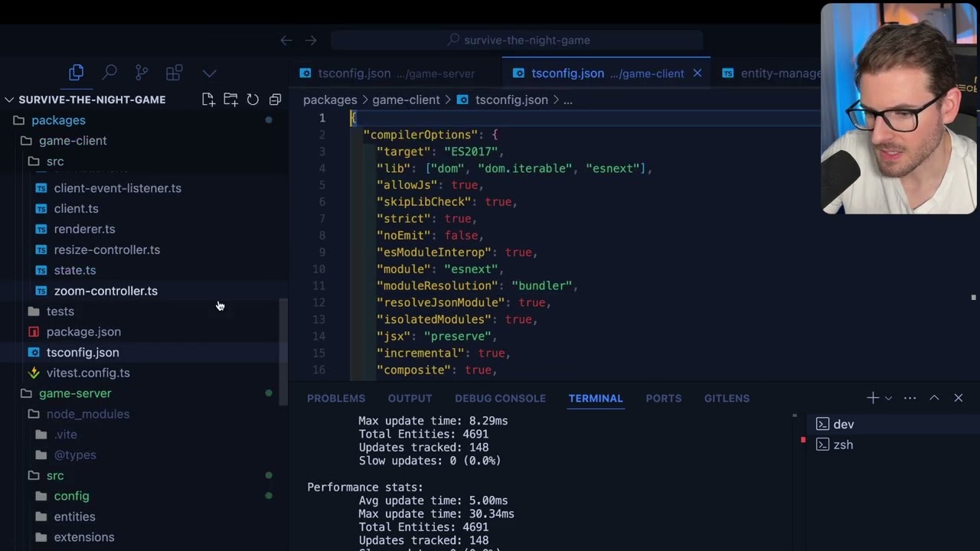Click the New Folder icon in explorer

[230, 99]
